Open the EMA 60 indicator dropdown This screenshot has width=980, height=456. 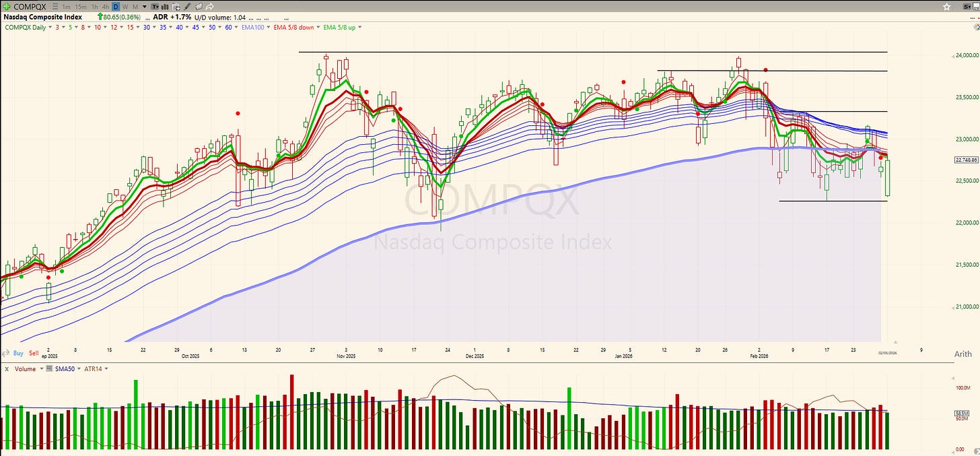236,28
